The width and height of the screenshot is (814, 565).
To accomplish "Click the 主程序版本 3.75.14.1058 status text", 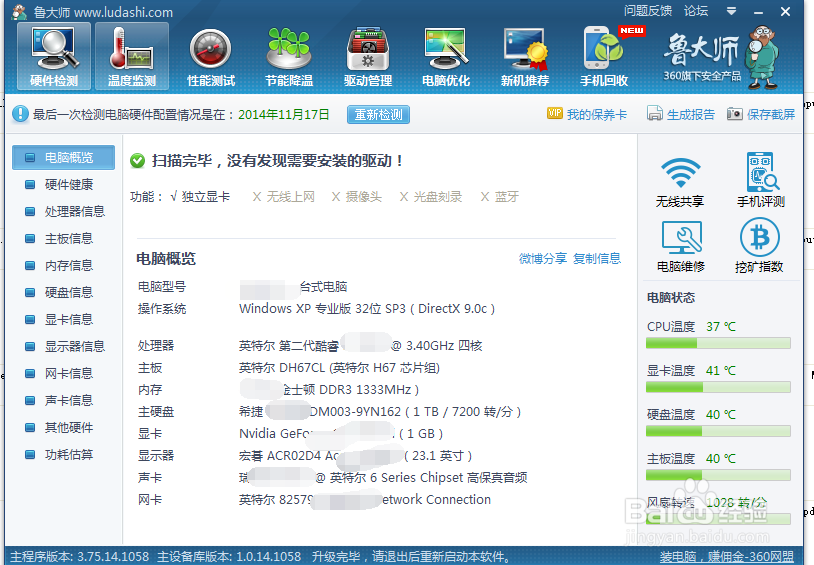I will [80, 557].
